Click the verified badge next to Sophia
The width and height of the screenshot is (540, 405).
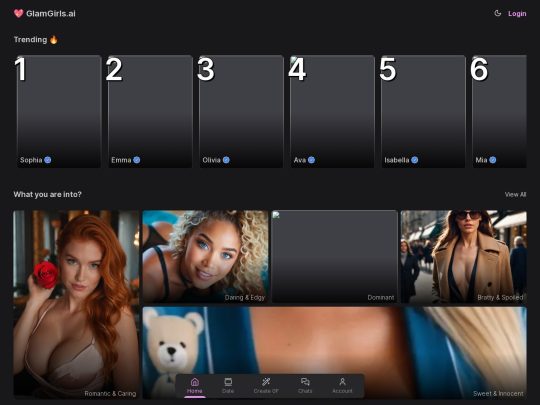(x=48, y=160)
